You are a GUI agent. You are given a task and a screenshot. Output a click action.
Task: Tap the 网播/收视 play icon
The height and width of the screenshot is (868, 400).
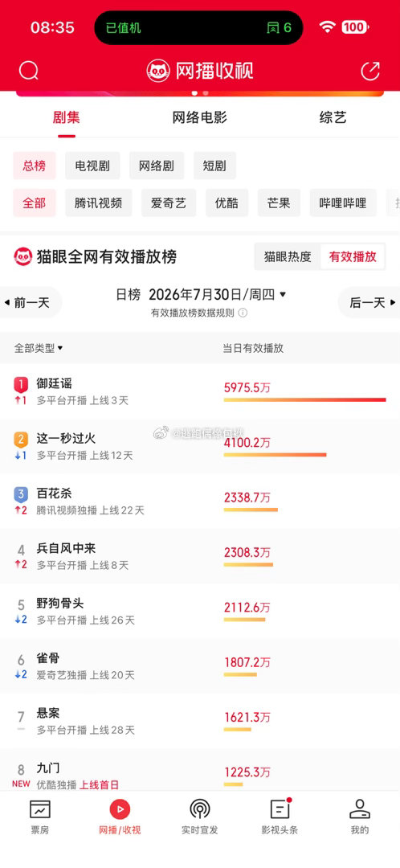coord(120,809)
